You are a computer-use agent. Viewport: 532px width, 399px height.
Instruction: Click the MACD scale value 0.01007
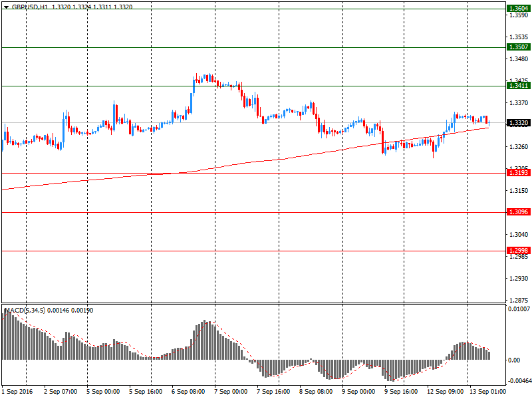(x=519, y=309)
